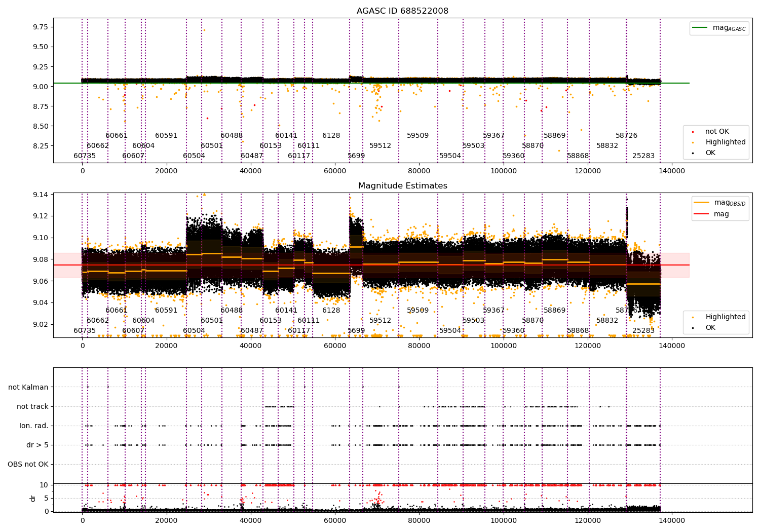The image size is (760, 532).
Task: Click obsid label 58869 in top plot
Action: (x=555, y=136)
